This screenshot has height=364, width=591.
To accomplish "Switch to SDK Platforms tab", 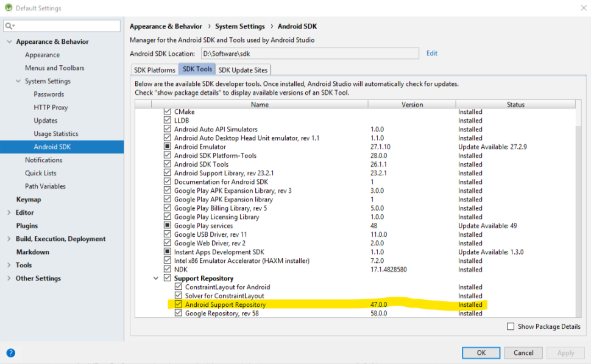I will (x=155, y=70).
